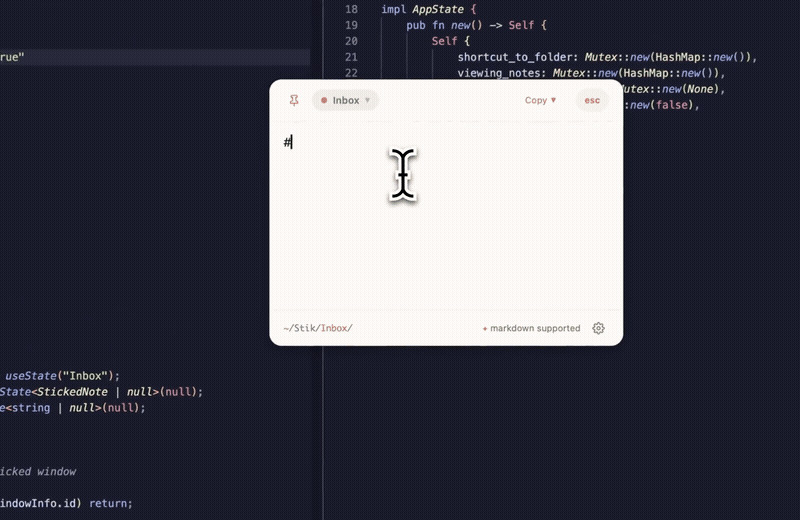Screen dimensions: 800x520
Task: Click line number 22 in the gutter
Action: [351, 72]
